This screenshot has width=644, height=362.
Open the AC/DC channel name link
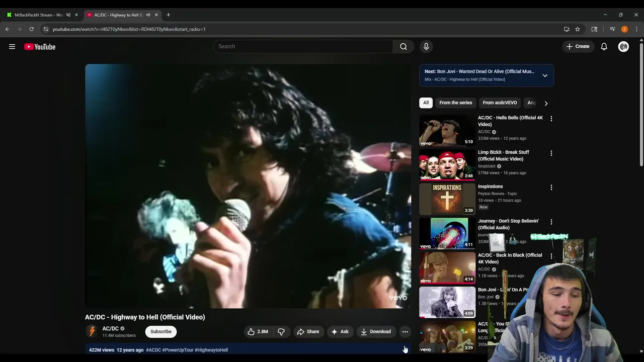(x=111, y=328)
